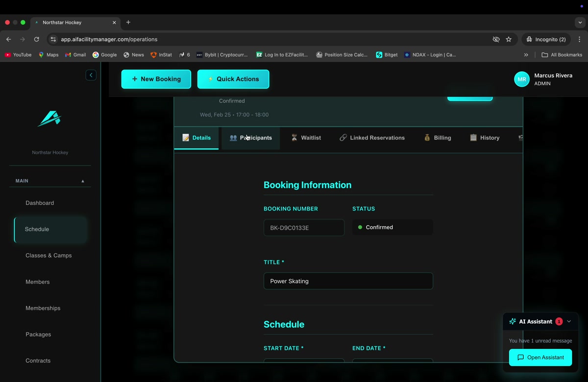Image resolution: width=588 pixels, height=382 pixels.
Task: Toggle the hidden-eye visibility icon in the toolbar
Action: pos(496,39)
